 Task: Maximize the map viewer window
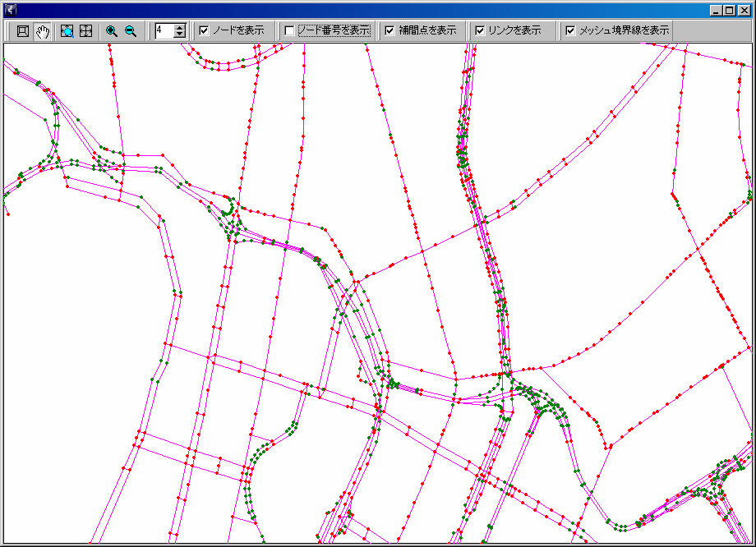[730, 10]
